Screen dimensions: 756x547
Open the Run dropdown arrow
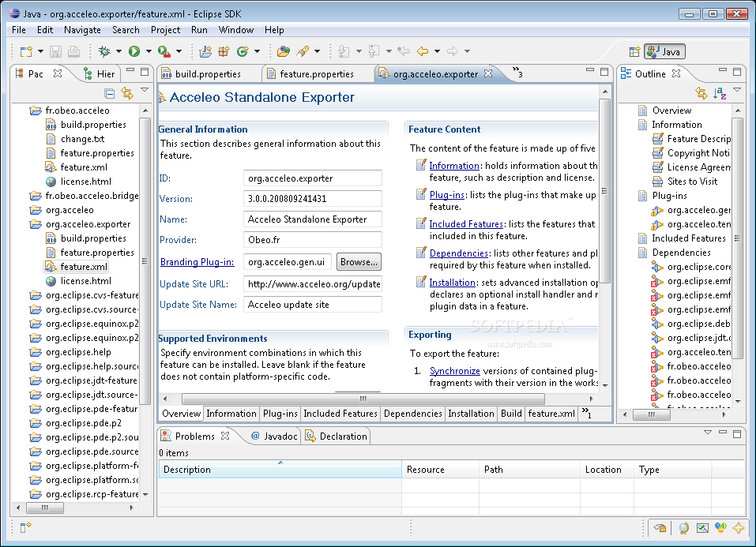click(149, 51)
